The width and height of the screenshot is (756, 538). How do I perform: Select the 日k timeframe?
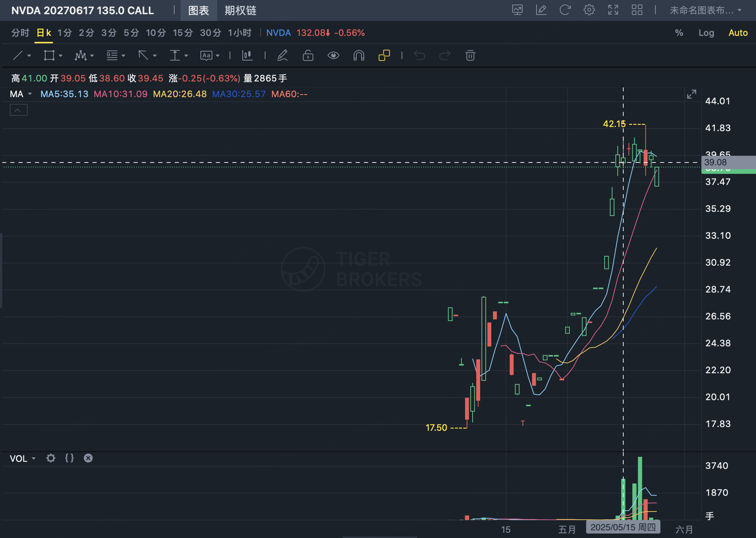(x=44, y=33)
